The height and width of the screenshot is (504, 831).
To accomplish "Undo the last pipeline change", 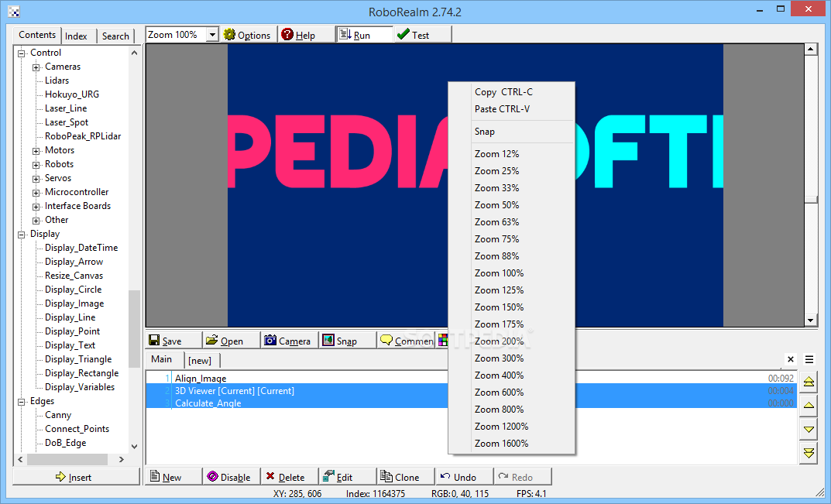I will (464, 477).
